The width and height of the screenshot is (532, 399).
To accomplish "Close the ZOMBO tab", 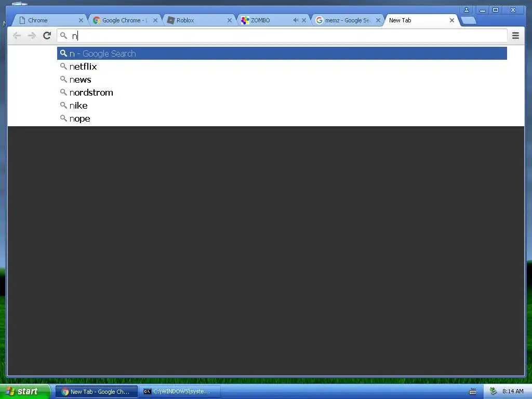I will pos(303,20).
